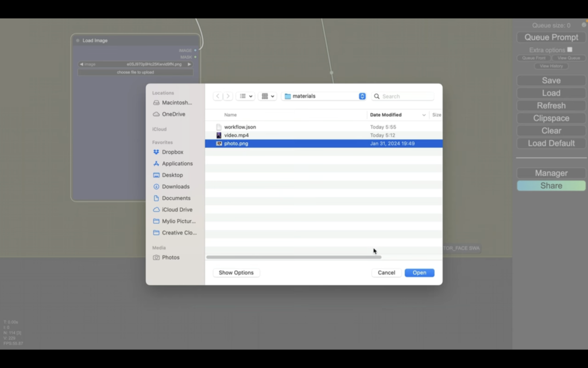
Task: Select the Photos media source
Action: (x=170, y=258)
